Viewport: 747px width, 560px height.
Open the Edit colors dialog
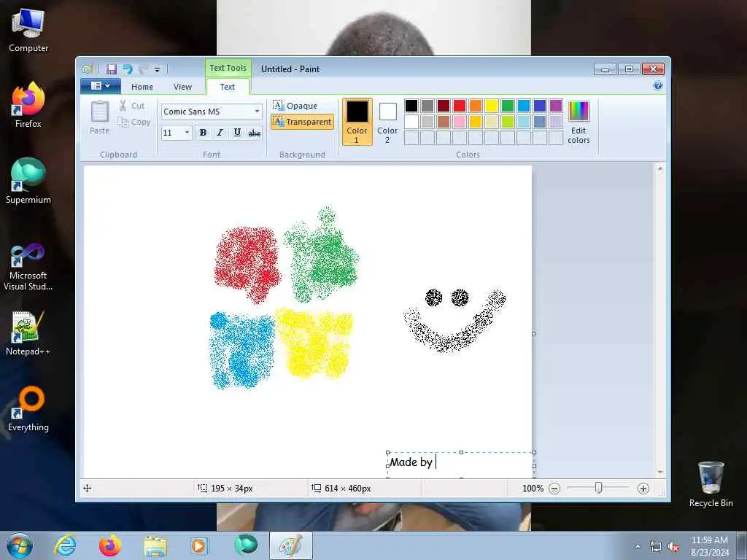(x=578, y=122)
